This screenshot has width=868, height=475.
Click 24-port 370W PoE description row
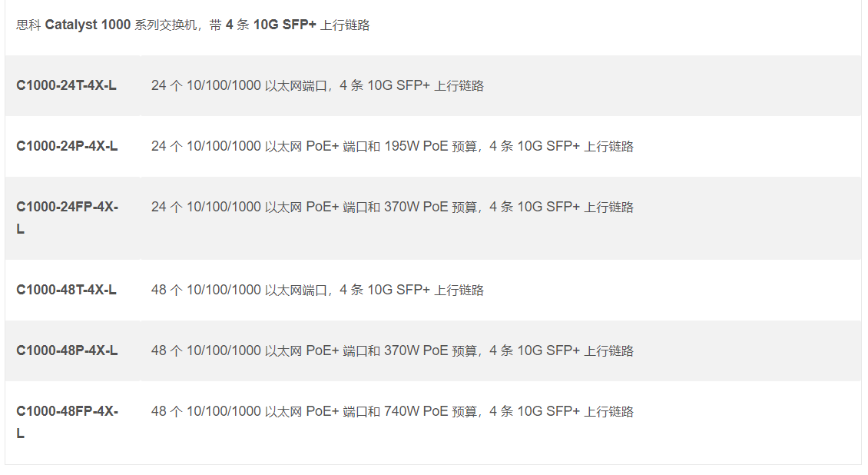pos(392,207)
